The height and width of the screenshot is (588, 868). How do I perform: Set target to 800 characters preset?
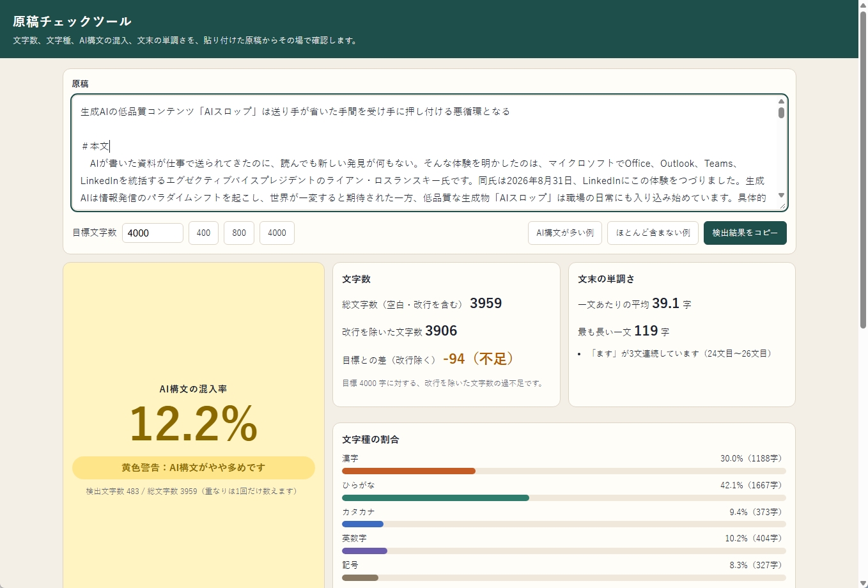[239, 233]
